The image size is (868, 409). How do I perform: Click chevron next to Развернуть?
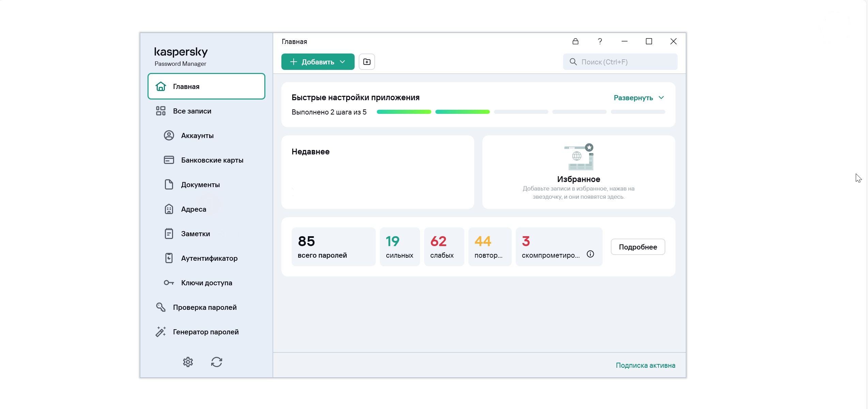tap(661, 98)
